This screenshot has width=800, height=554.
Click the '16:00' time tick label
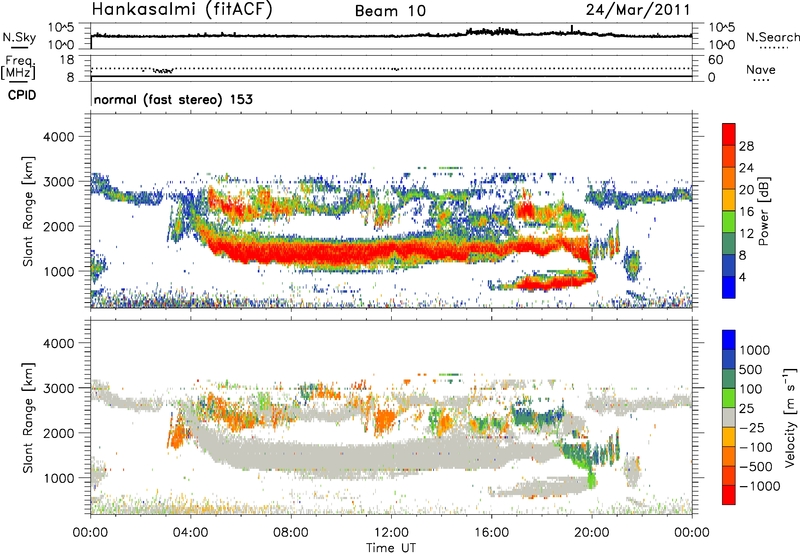click(491, 533)
